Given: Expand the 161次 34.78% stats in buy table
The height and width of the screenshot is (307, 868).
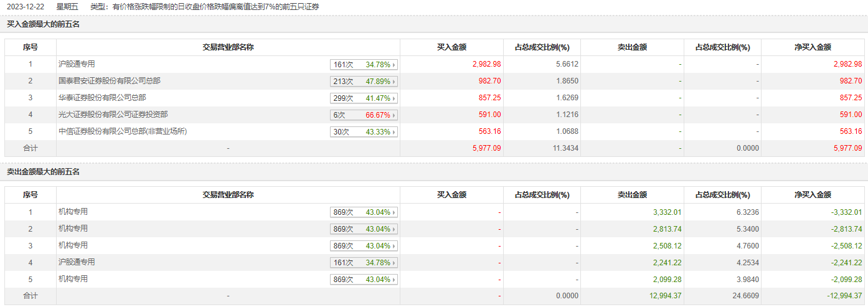Looking at the screenshot, I should (x=364, y=64).
